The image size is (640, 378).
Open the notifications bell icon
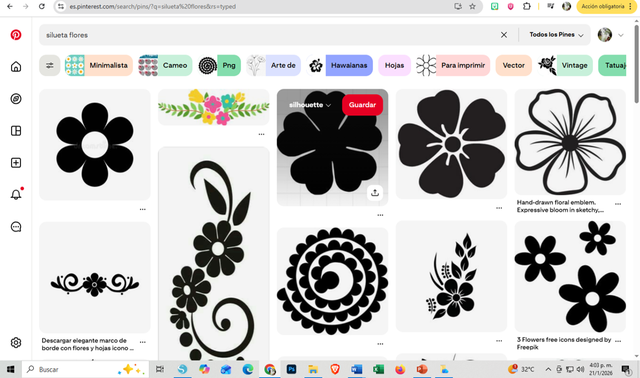[x=16, y=195]
